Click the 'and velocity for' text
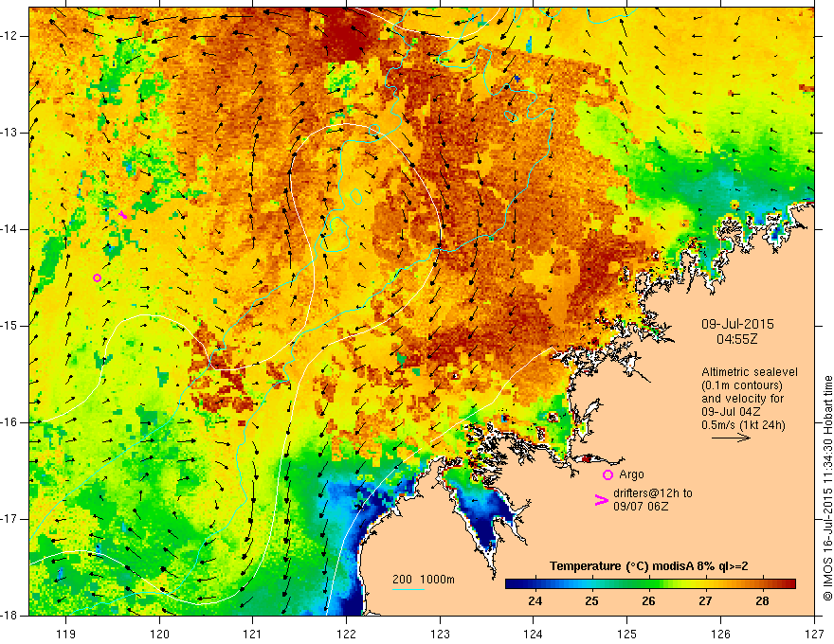The height and width of the screenshot is (644, 834). point(742,399)
